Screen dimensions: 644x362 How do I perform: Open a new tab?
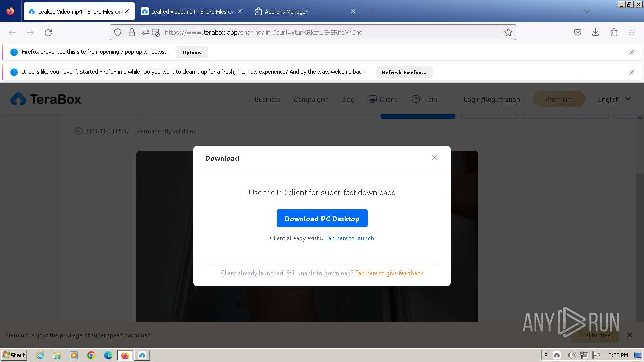[372, 11]
